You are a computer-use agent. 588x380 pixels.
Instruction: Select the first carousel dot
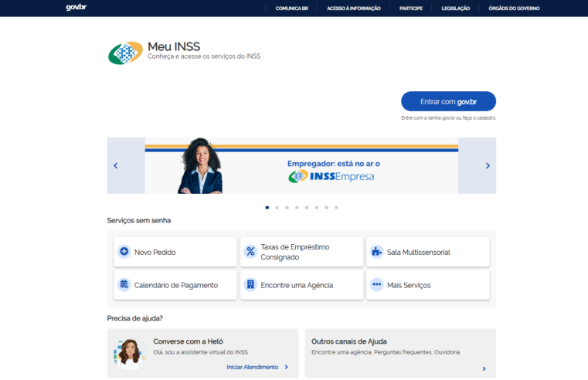(267, 208)
